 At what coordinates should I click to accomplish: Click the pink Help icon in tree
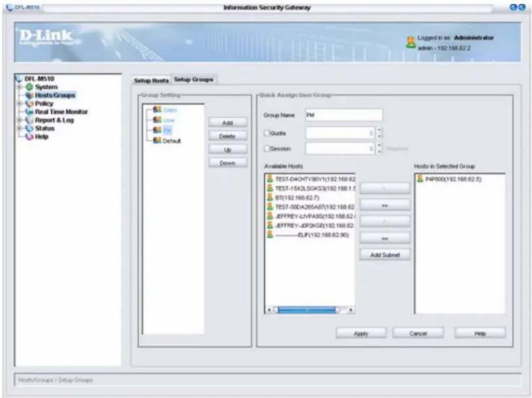[x=29, y=137]
